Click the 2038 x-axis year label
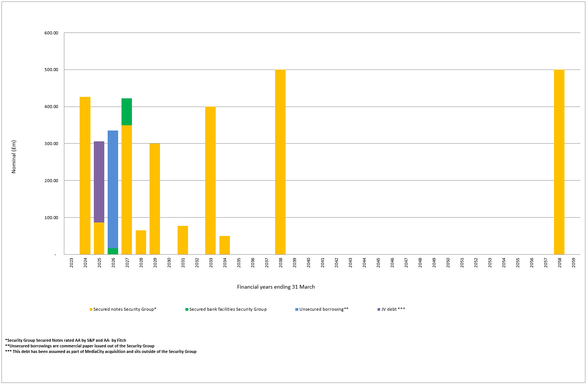The image size is (588, 384). coord(281,262)
